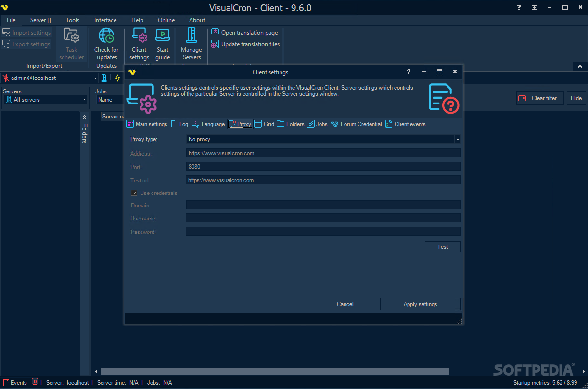Click the horizontal scrollbar at bottom
Screen dimensions: 588x389
tap(274, 371)
